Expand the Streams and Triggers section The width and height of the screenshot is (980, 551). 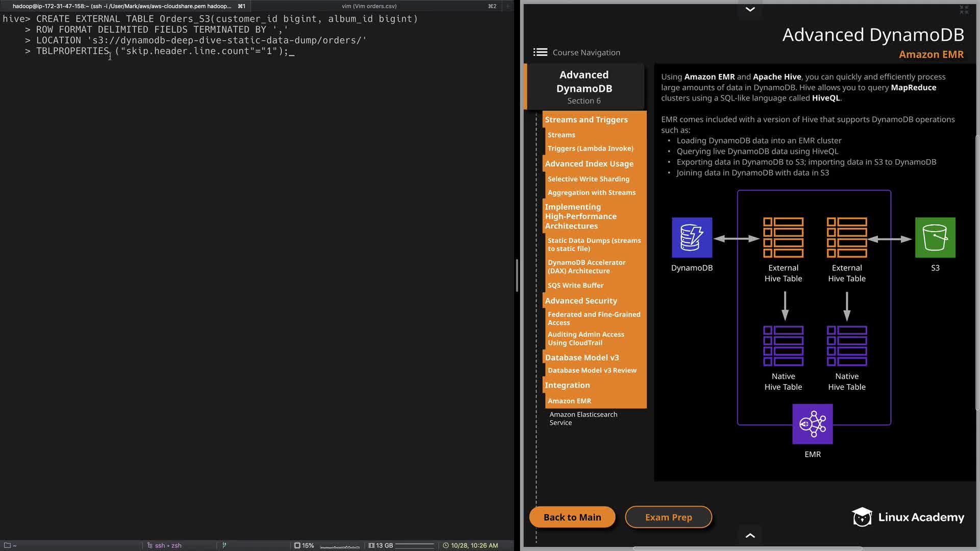point(586,119)
